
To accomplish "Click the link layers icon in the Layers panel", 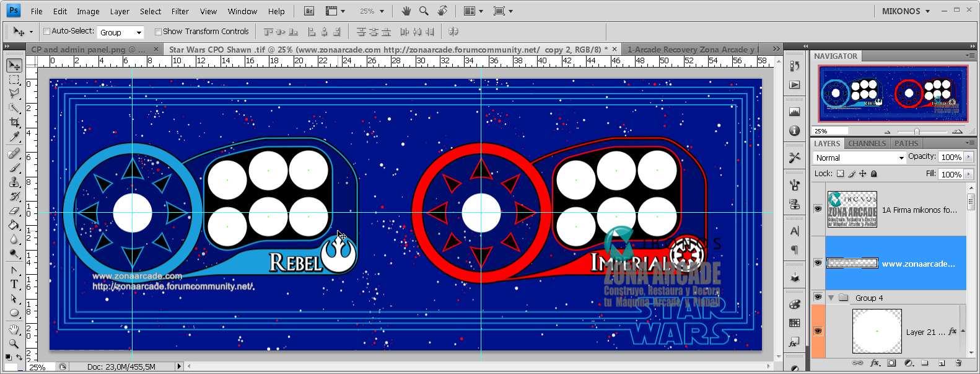I will pyautogui.click(x=857, y=363).
